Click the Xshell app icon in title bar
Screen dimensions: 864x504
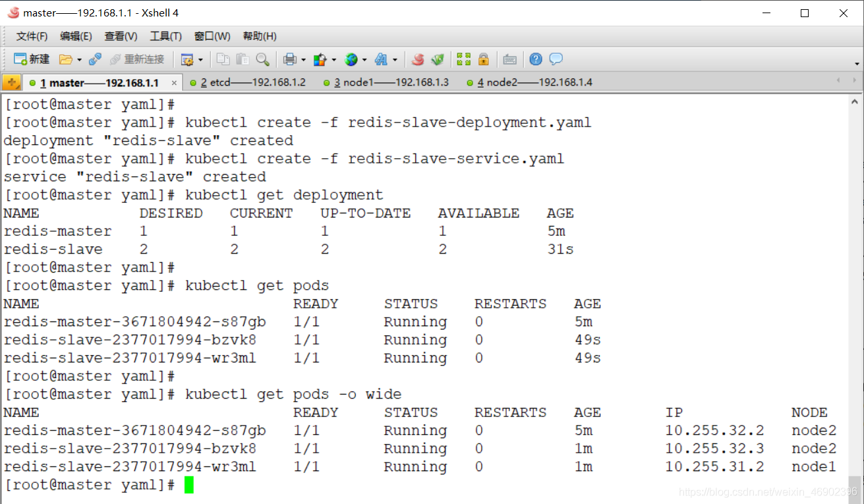click(13, 13)
